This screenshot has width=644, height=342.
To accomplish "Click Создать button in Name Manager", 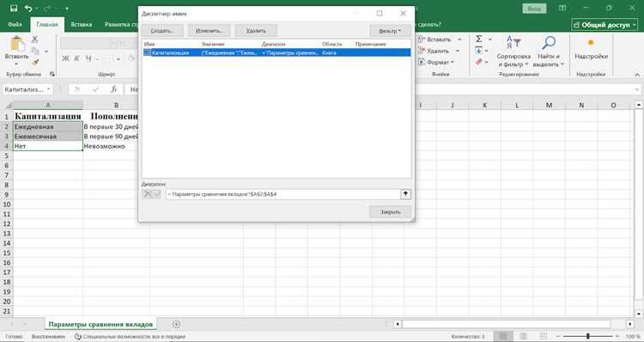I will (x=162, y=31).
